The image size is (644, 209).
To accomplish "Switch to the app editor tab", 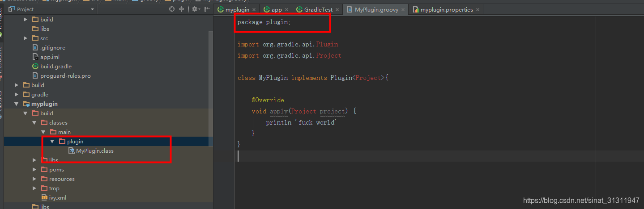I will [x=277, y=9].
